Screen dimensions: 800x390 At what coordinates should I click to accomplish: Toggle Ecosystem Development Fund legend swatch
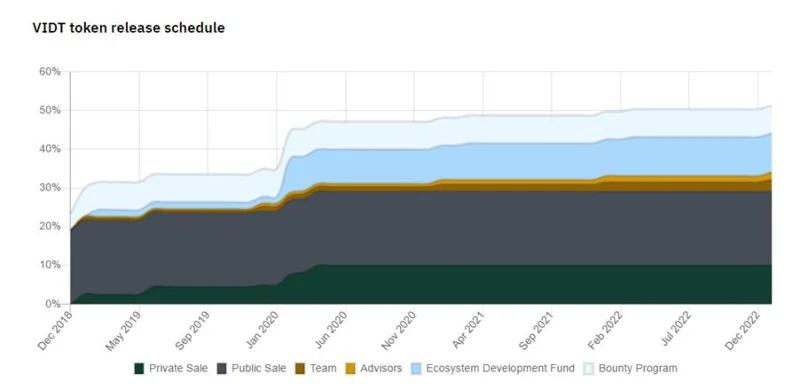[x=416, y=369]
